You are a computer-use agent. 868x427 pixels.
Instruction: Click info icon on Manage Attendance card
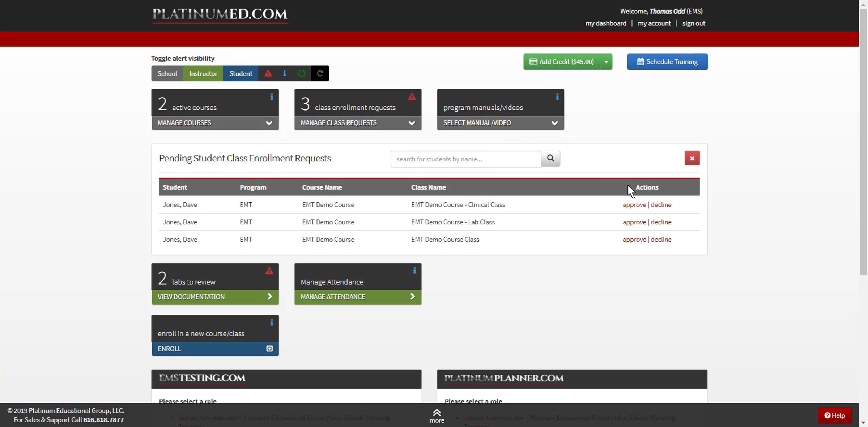coord(414,271)
